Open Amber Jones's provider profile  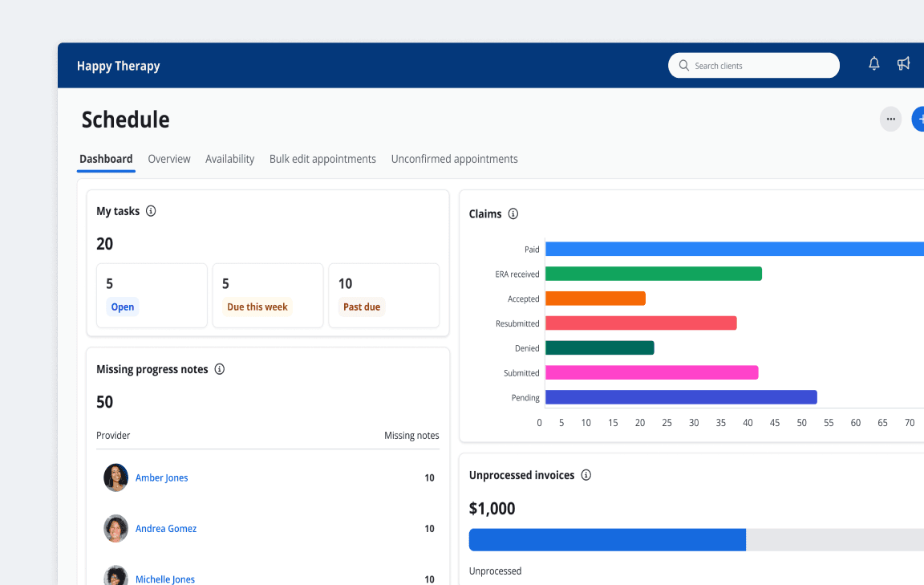tap(161, 477)
